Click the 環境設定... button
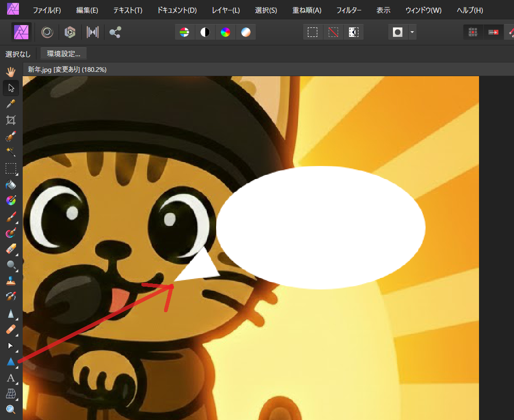The width and height of the screenshot is (514, 420). click(63, 53)
